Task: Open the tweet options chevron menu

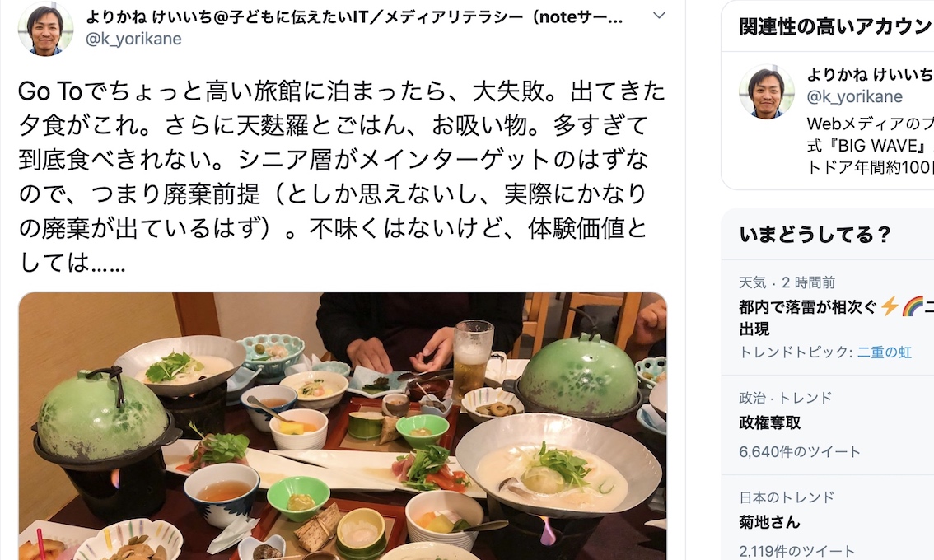Action: pyautogui.click(x=659, y=16)
